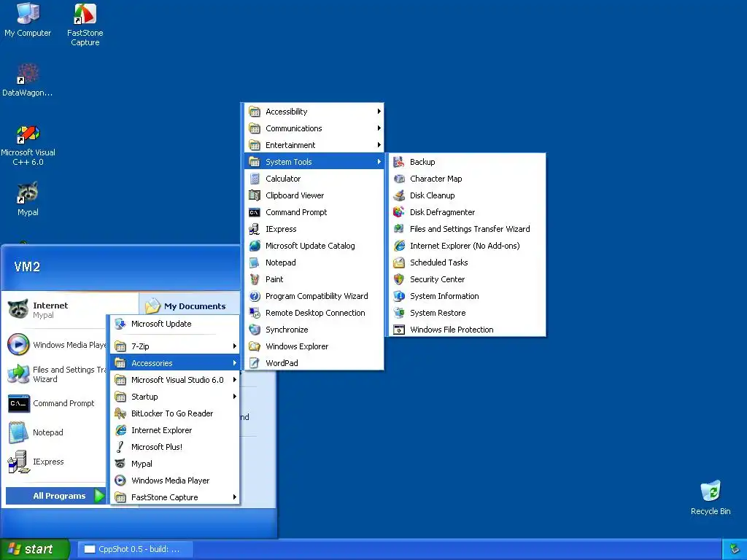Click the system tray icon
This screenshot has width=747, height=560.
(x=735, y=550)
